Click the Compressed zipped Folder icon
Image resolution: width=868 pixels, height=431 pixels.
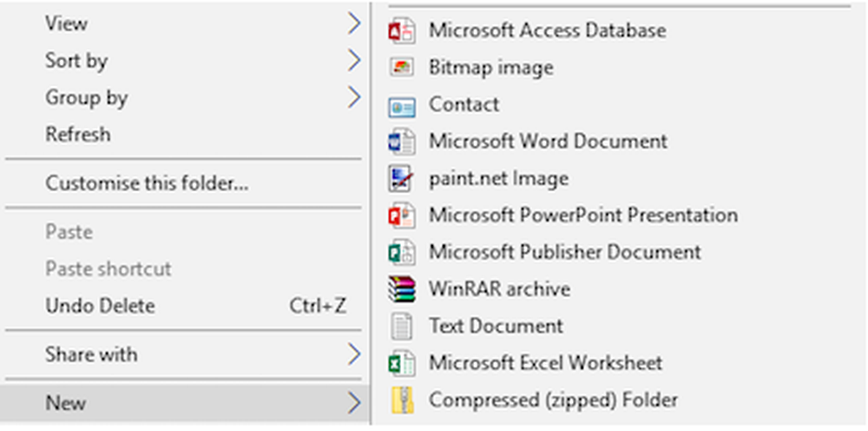coord(401,401)
